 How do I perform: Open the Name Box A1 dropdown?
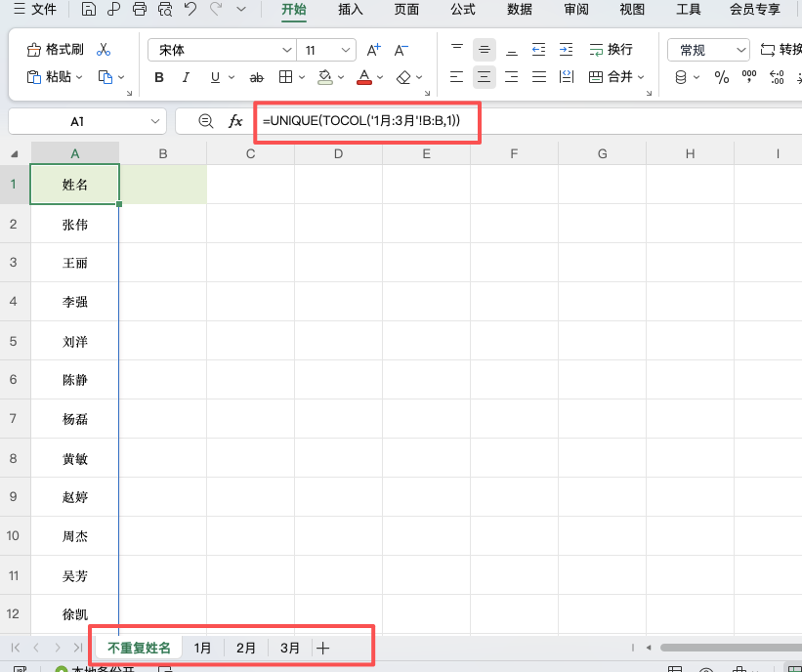tap(155, 122)
